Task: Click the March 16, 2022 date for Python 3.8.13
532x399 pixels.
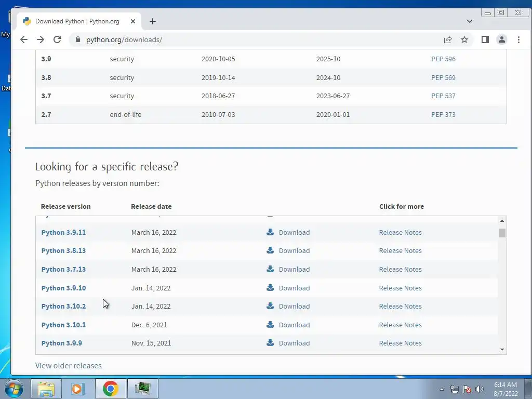Action: tap(154, 251)
